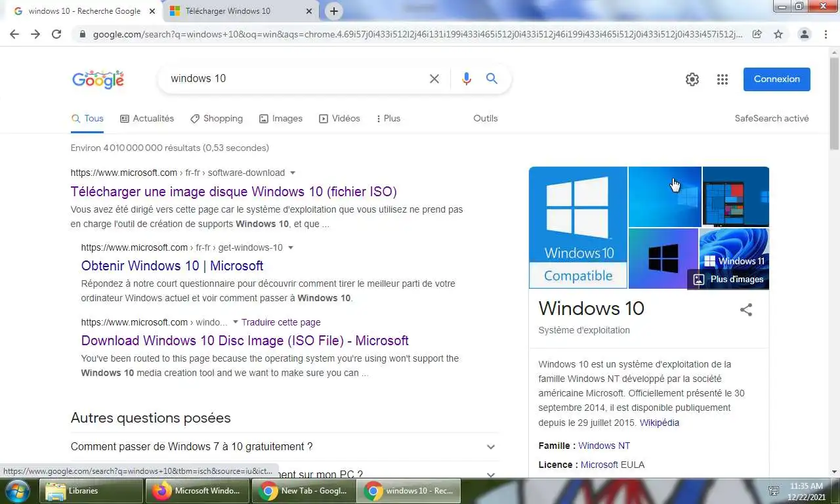Close the windows 10 Recherche Google tab
Image resolution: width=840 pixels, height=504 pixels.
pyautogui.click(x=152, y=11)
